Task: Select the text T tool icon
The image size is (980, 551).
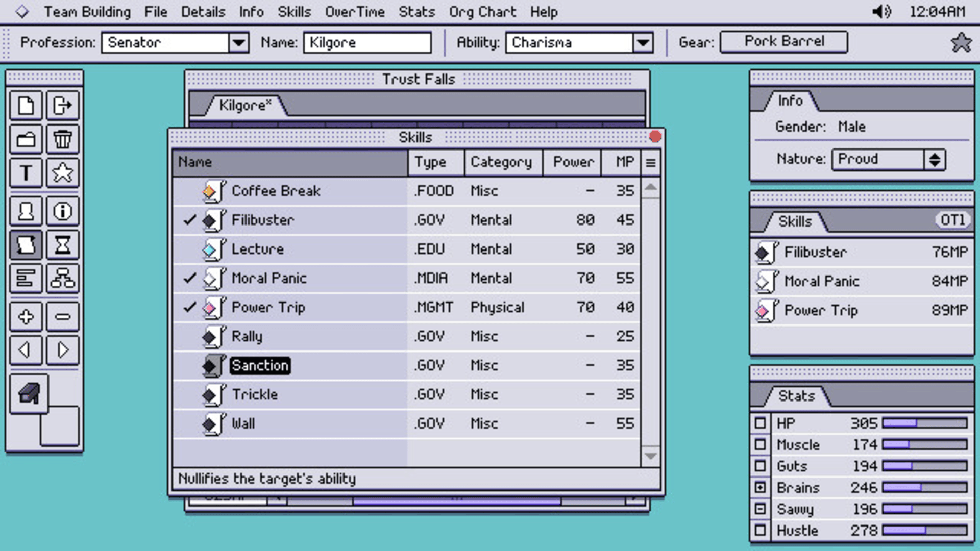Action: (x=26, y=172)
